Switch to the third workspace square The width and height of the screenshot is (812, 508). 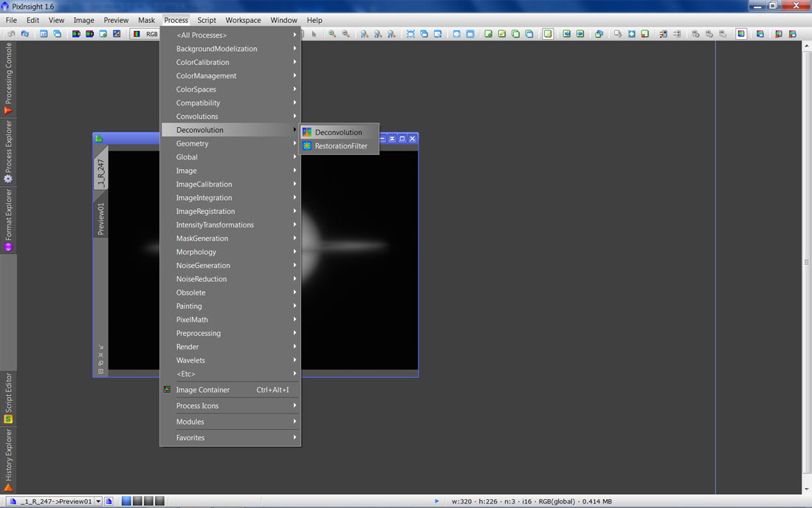[x=148, y=501]
